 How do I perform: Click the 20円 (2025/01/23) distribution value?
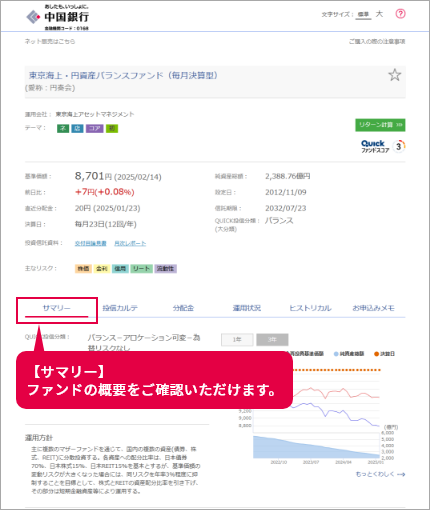(107, 208)
